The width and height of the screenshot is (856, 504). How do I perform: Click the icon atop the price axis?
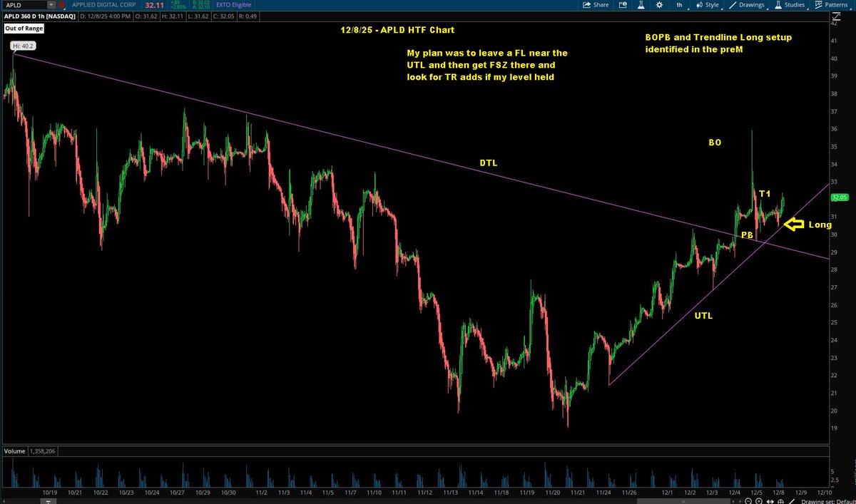tap(837, 16)
